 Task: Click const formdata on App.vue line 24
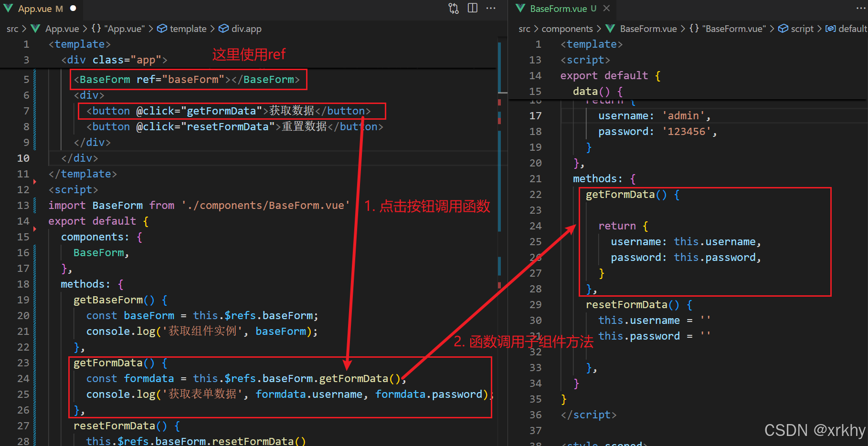click(x=130, y=378)
